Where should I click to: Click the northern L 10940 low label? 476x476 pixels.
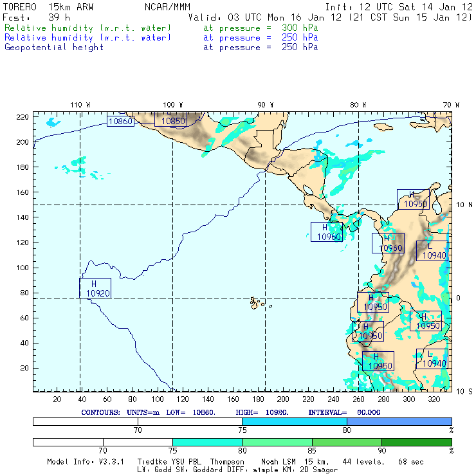(x=431, y=250)
